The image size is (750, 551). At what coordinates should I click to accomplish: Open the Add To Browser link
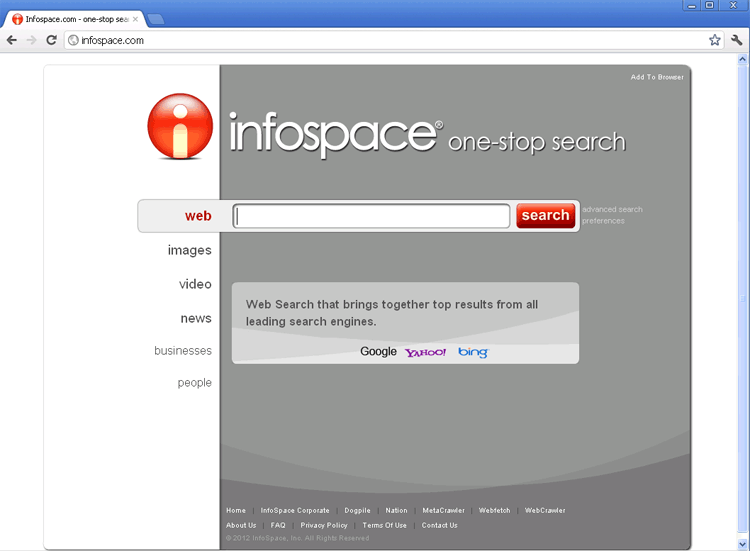point(657,77)
